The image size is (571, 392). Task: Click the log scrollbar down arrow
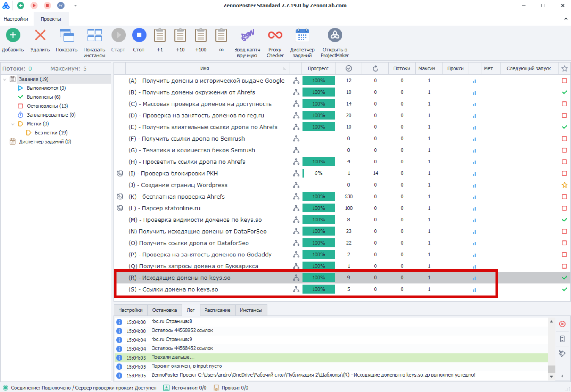551,377
